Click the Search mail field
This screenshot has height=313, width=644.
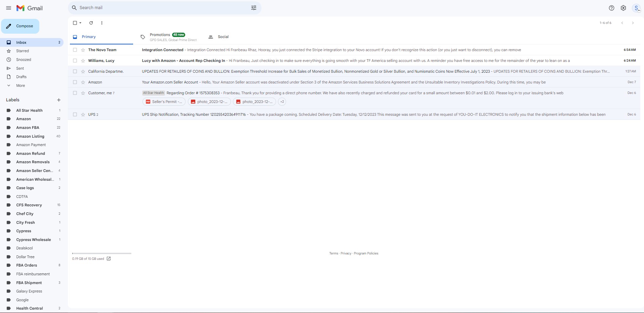click(x=165, y=8)
